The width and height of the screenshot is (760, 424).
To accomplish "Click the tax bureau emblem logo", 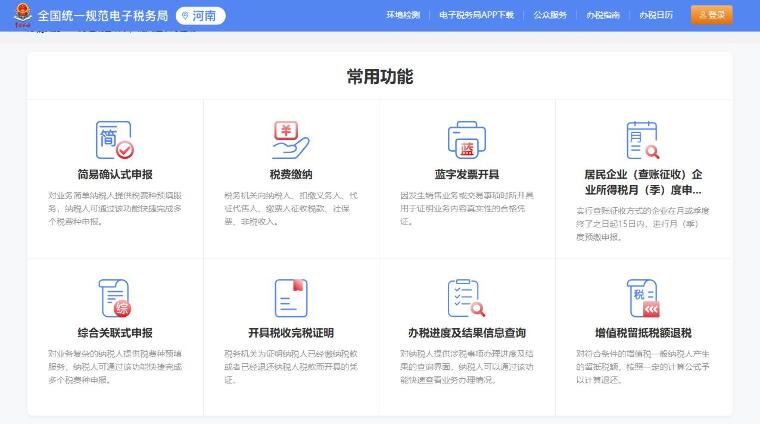I will (21, 15).
